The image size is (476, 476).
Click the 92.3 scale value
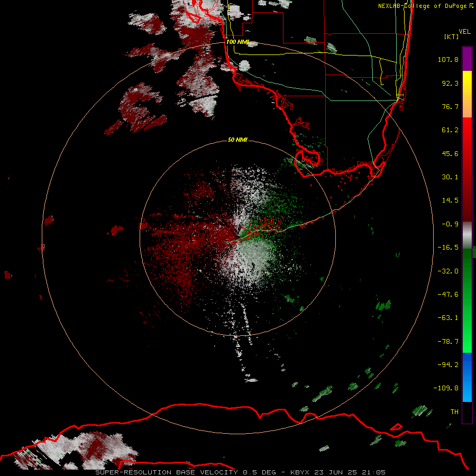(450, 83)
